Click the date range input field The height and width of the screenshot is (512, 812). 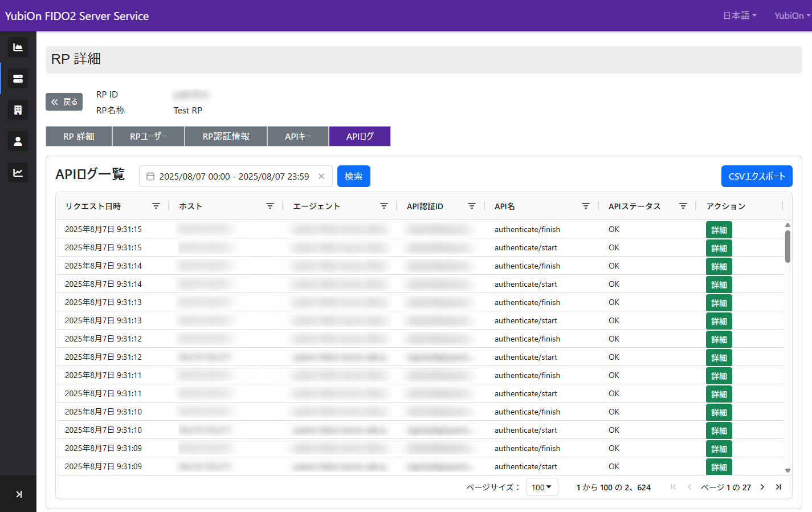click(x=235, y=176)
